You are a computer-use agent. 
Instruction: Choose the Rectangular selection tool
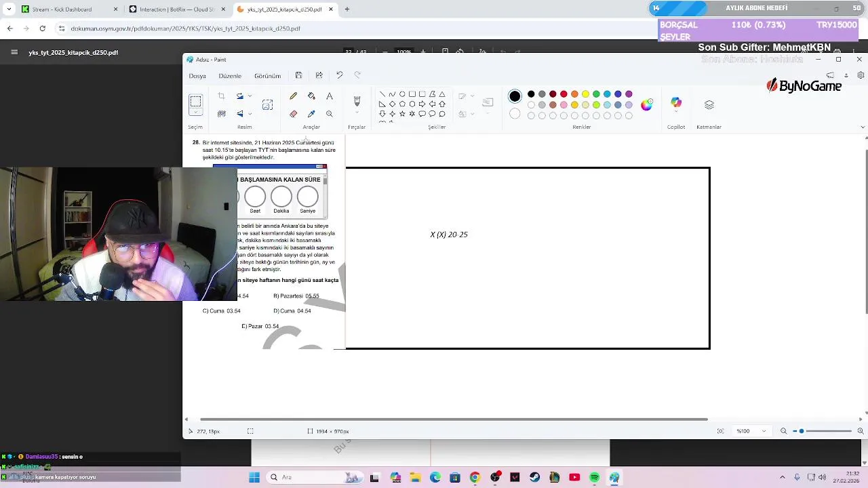(x=195, y=102)
